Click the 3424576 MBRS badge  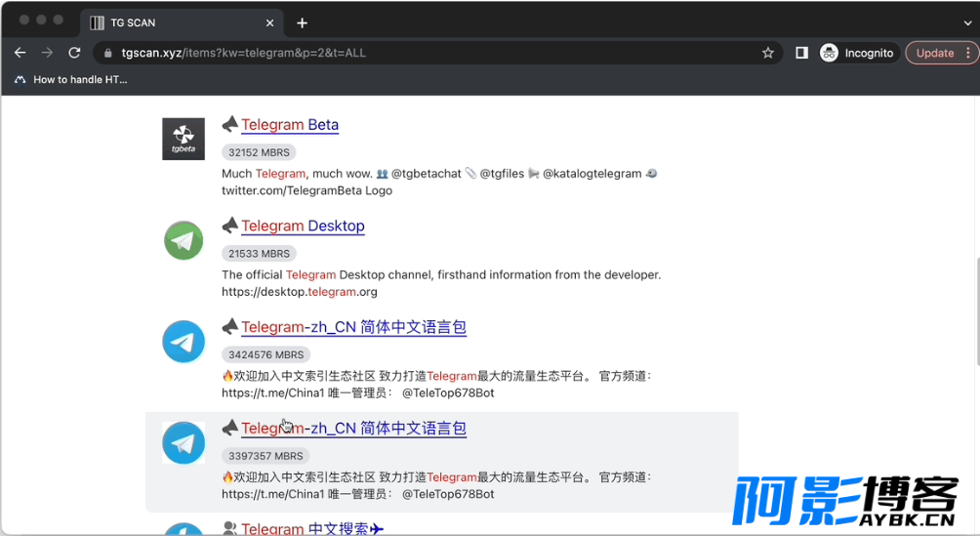(x=265, y=355)
